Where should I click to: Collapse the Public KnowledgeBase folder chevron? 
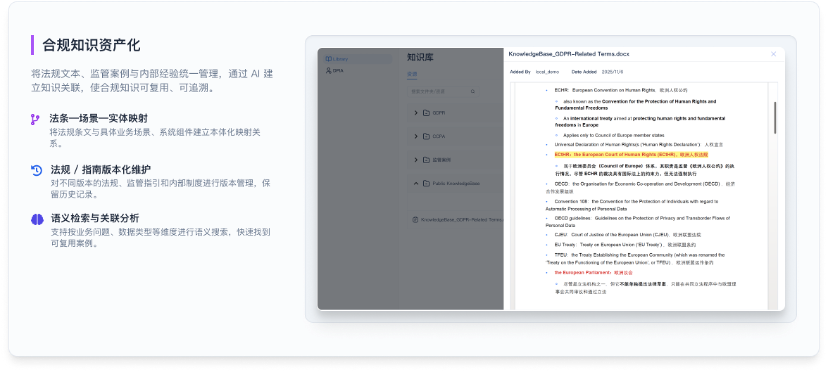click(x=416, y=183)
